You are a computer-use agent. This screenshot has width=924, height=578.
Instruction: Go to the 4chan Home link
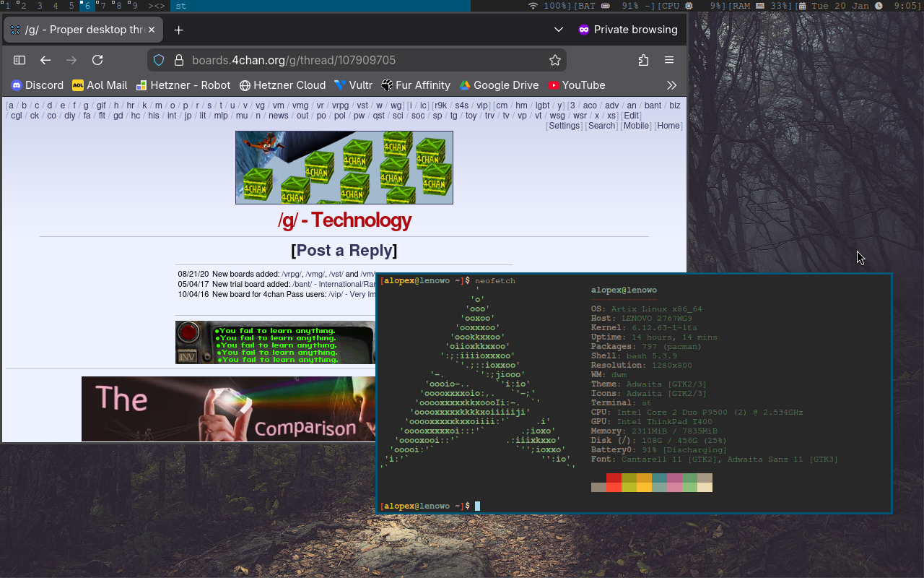[x=668, y=126]
